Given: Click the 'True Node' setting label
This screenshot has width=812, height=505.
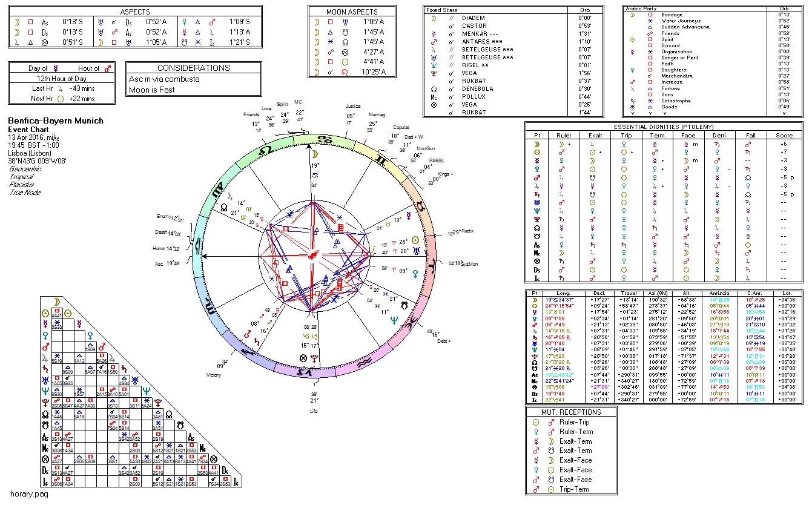Looking at the screenshot, I should coord(24,193).
